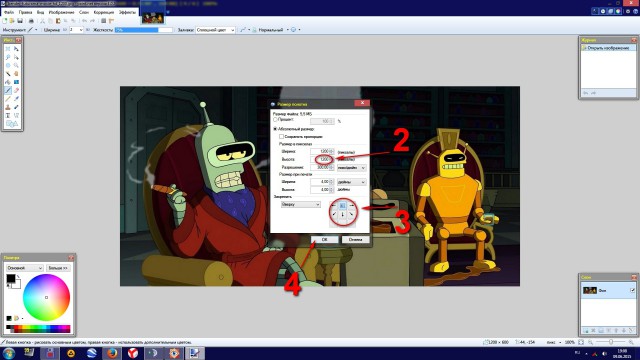
Task: Click Cancel in canvas size dialog
Action: 356,240
